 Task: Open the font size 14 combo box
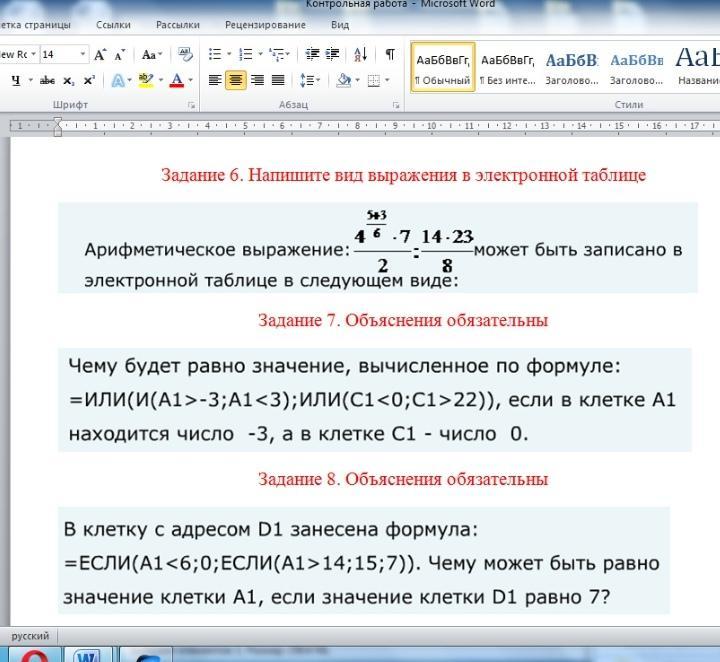pos(63,55)
